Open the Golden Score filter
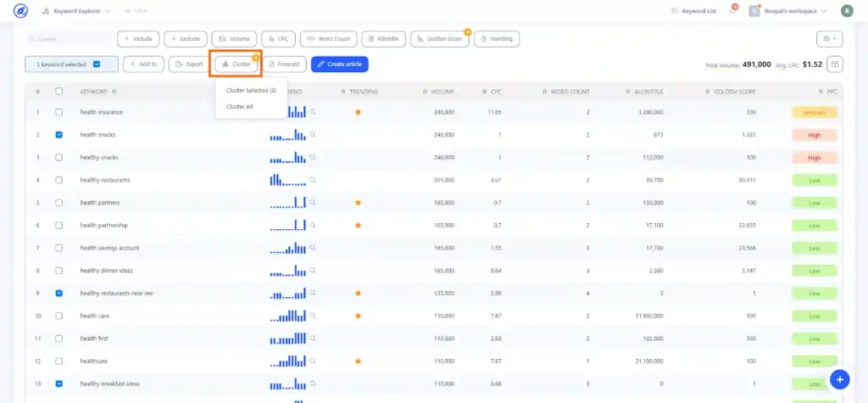Image resolution: width=868 pixels, height=403 pixels. pos(440,39)
